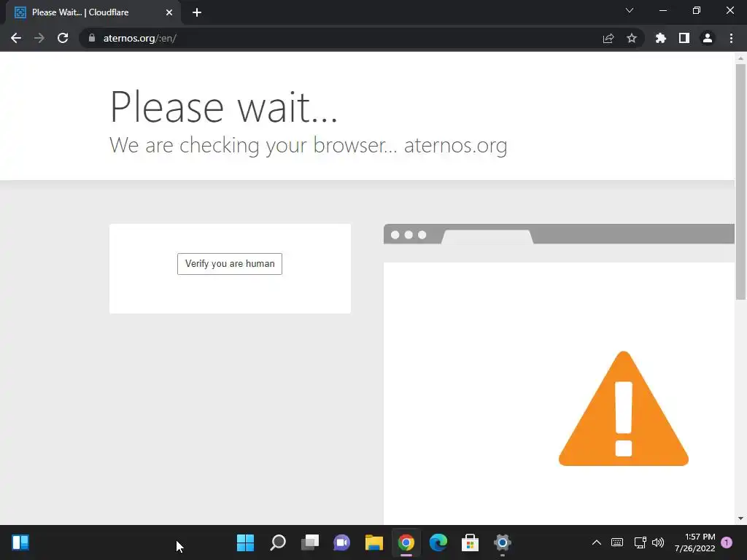The height and width of the screenshot is (560, 747).
Task: Open the volume speaker tray icon
Action: (658, 542)
